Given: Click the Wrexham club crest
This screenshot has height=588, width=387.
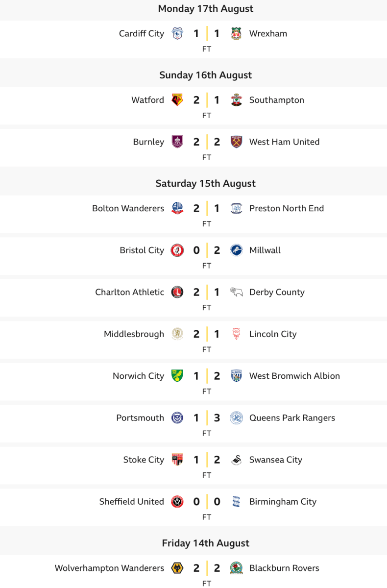Looking at the screenshot, I should tap(236, 34).
